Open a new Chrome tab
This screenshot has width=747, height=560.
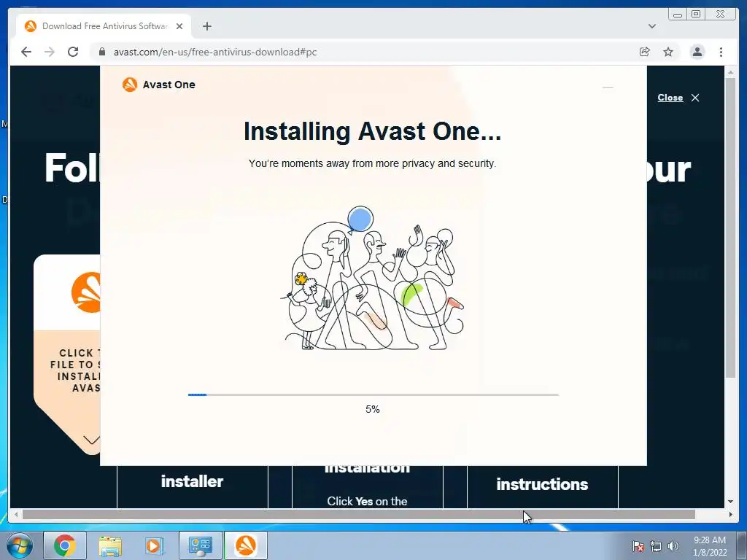tap(206, 26)
